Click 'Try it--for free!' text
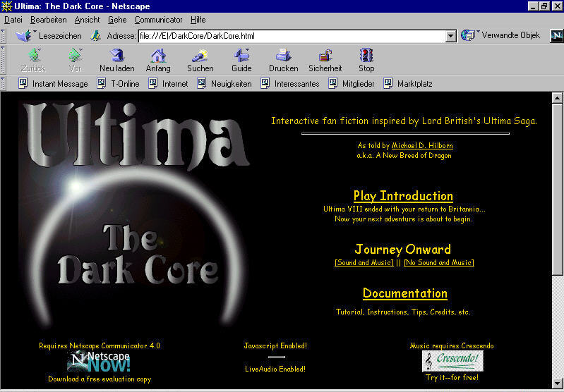 point(452,378)
